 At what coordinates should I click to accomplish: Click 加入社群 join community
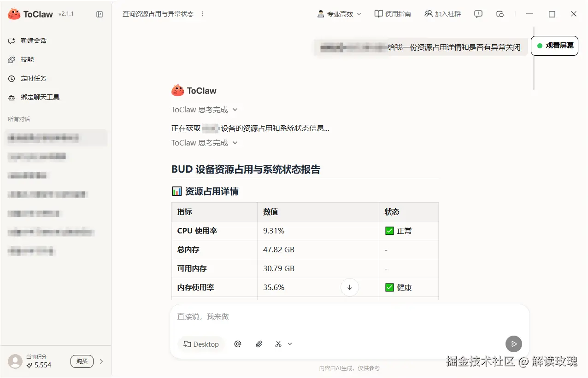(x=443, y=14)
